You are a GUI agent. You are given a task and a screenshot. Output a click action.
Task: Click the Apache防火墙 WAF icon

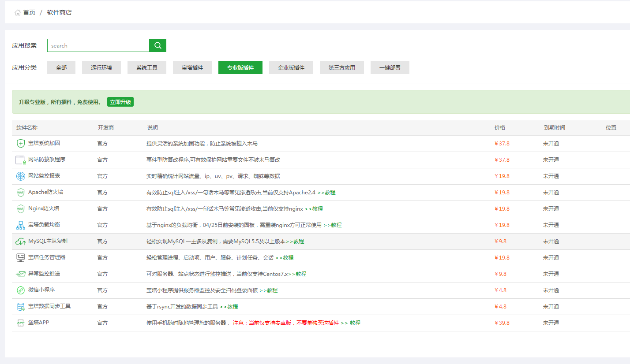[20, 192]
